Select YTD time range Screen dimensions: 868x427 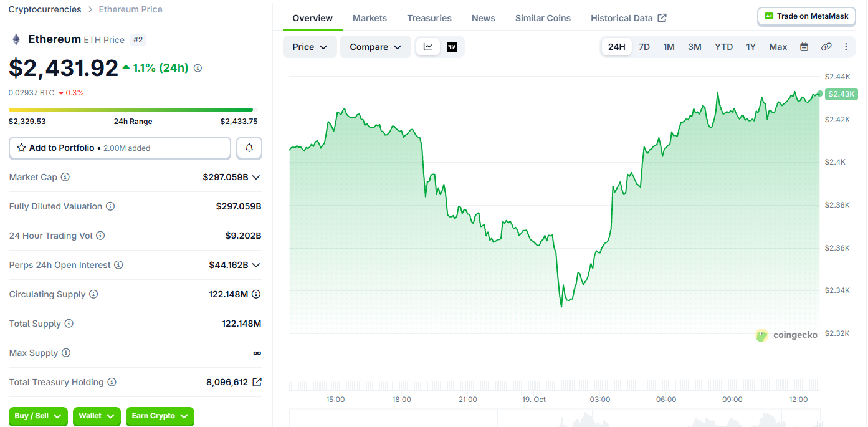click(x=723, y=47)
